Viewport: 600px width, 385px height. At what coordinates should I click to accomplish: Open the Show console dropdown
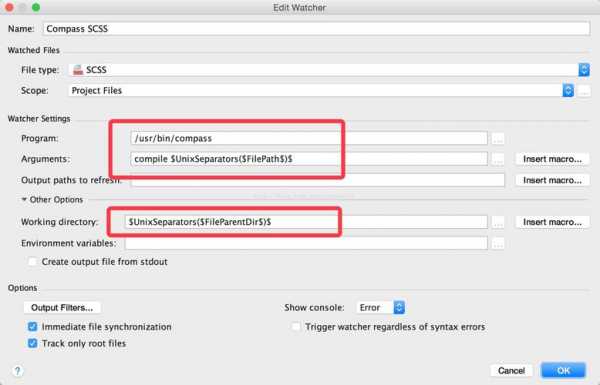click(x=380, y=307)
